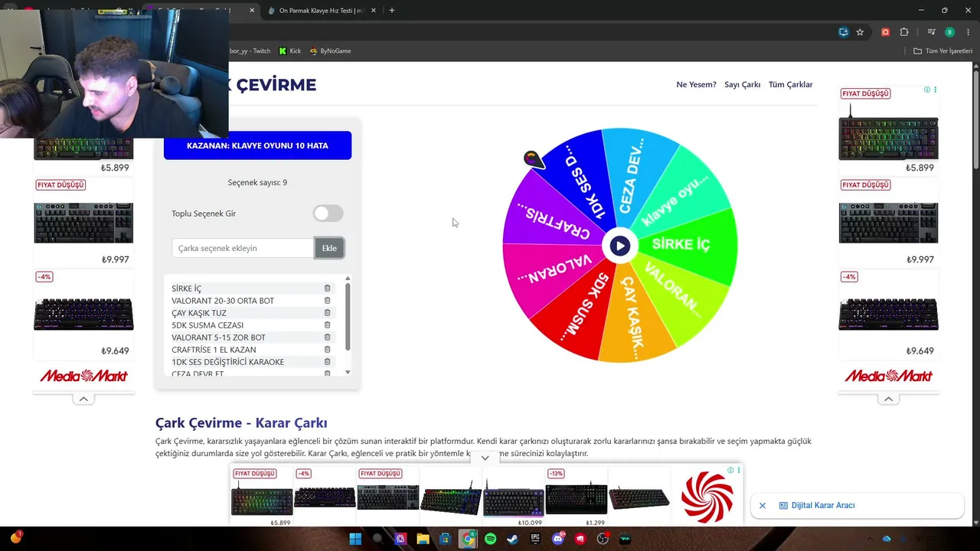Viewport: 980px width, 551px height.
Task: Remove the 5DK SUSMA CEZASI entry
Action: [327, 325]
